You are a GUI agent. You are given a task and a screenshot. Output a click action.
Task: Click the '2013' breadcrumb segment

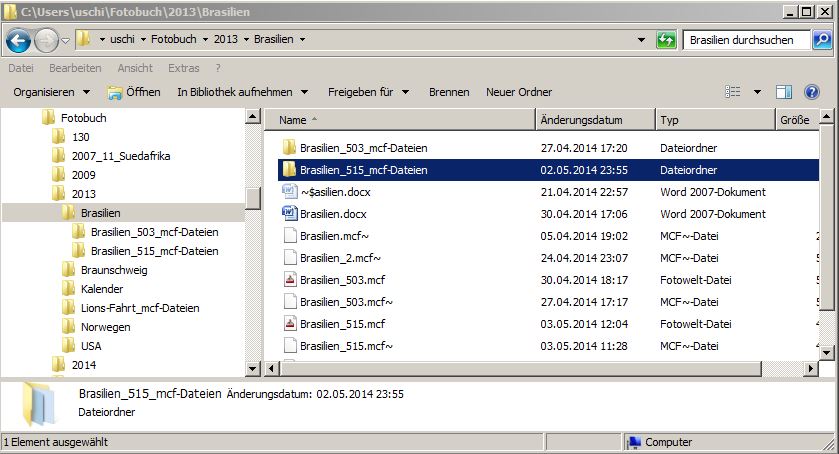(226, 39)
